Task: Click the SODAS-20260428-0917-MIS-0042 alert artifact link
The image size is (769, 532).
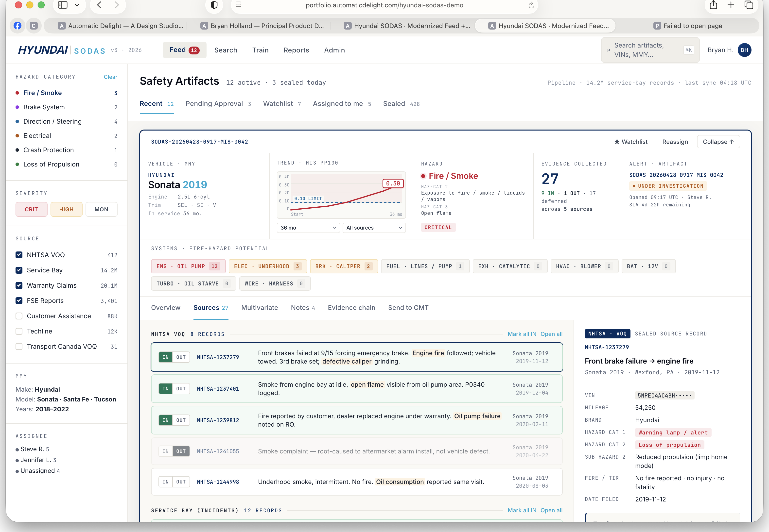Action: pos(676,175)
